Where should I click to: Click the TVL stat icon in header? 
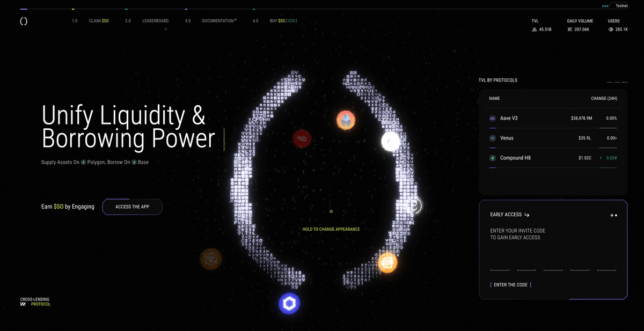(534, 30)
